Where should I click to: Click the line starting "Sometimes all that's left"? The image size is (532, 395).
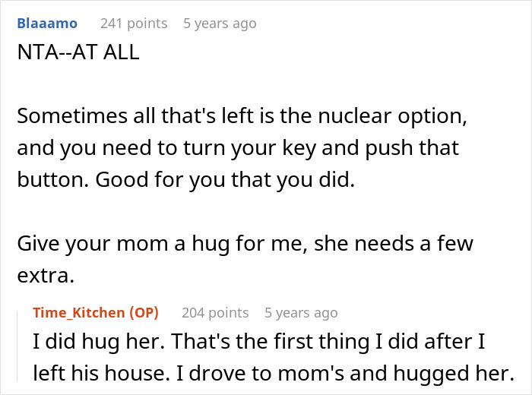click(242, 116)
